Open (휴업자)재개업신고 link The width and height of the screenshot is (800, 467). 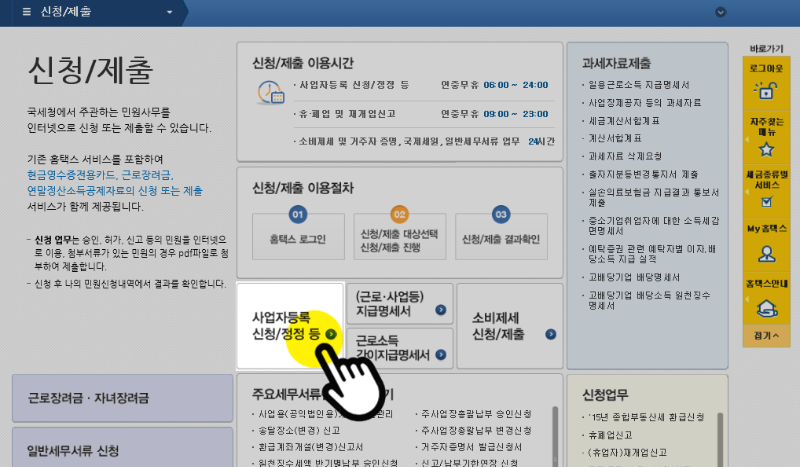627,452
